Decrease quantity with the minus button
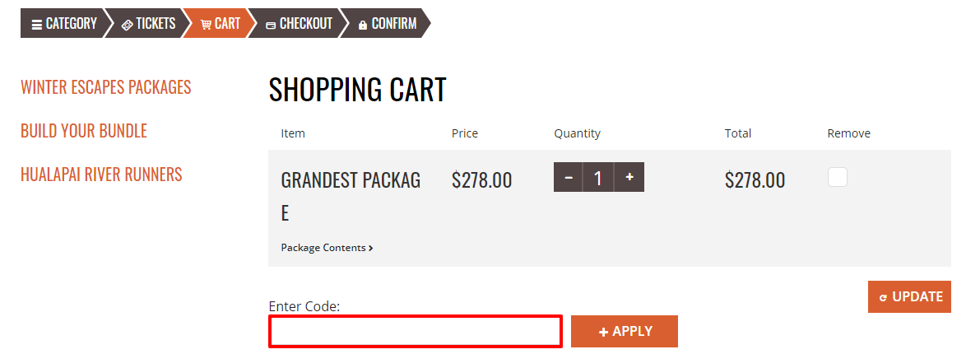The width and height of the screenshot is (980, 354). tap(569, 178)
